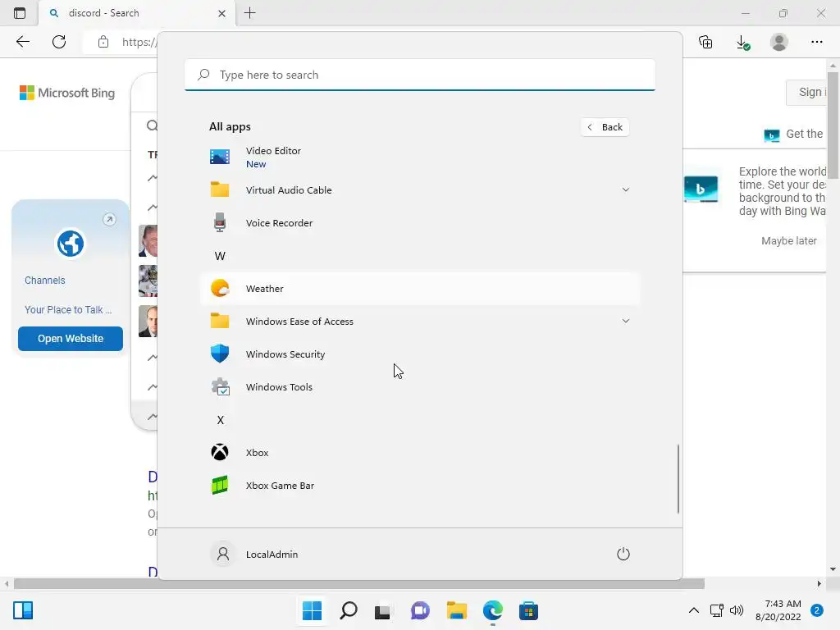Screen dimensions: 840x630
Task: Click the All apps list scrollbar
Action: click(x=678, y=478)
